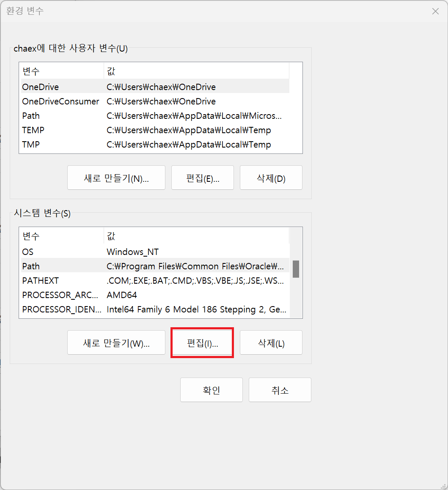Confirm with the 확인 button
This screenshot has height=490, width=448.
pos(212,390)
